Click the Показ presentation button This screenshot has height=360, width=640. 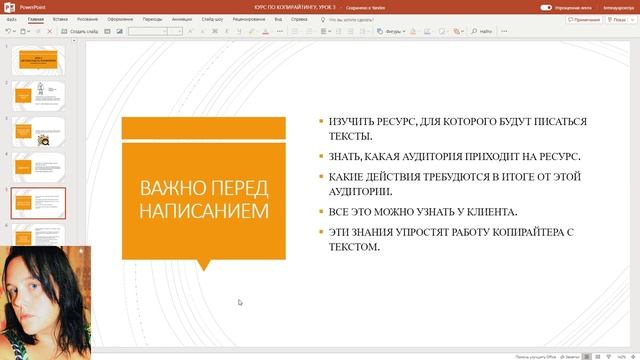pyautogui.click(x=617, y=20)
